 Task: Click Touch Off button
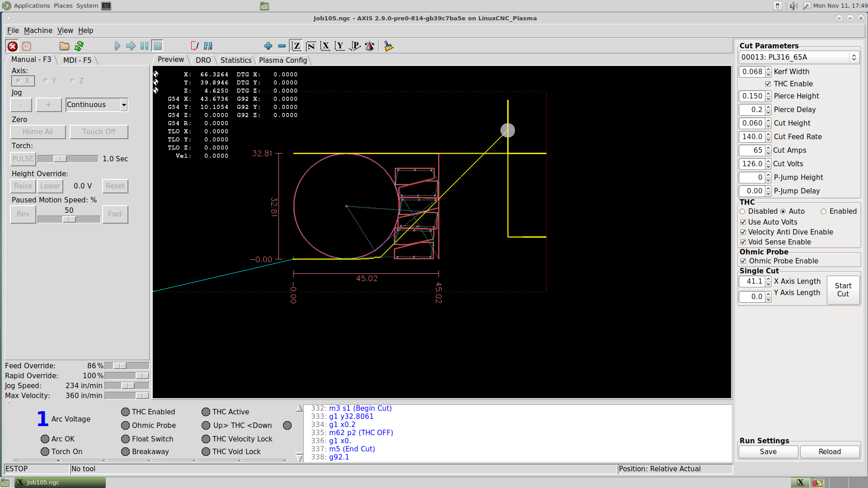click(x=99, y=132)
